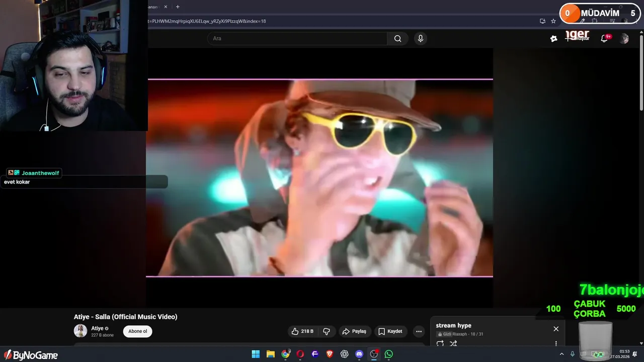
Task: Show hidden system tray icons
Action: point(562,354)
